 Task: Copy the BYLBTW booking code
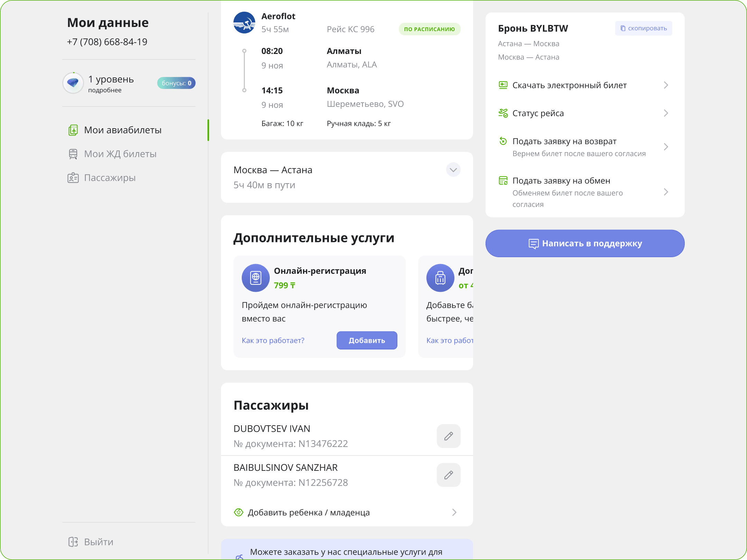pos(643,28)
